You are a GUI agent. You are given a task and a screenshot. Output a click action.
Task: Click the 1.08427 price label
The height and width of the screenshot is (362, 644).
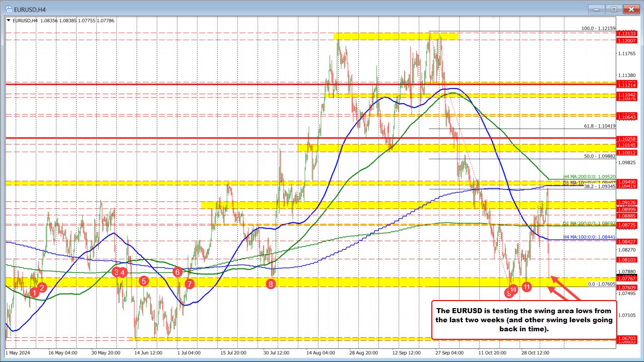coord(627,241)
